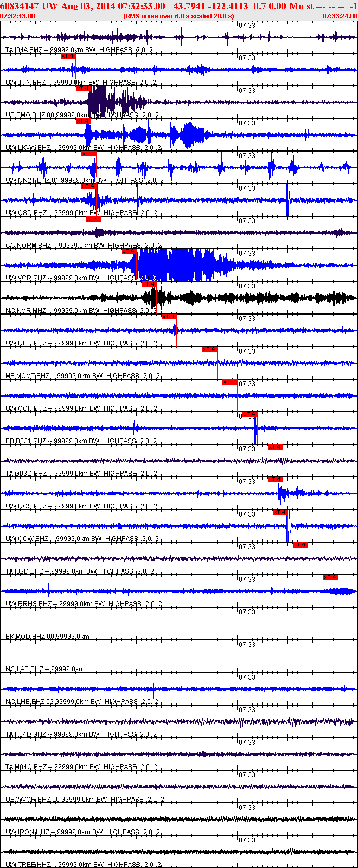The image size is (358, 868).
Task: Click the end time 07:33:24.00 label
Action: pos(340,16)
